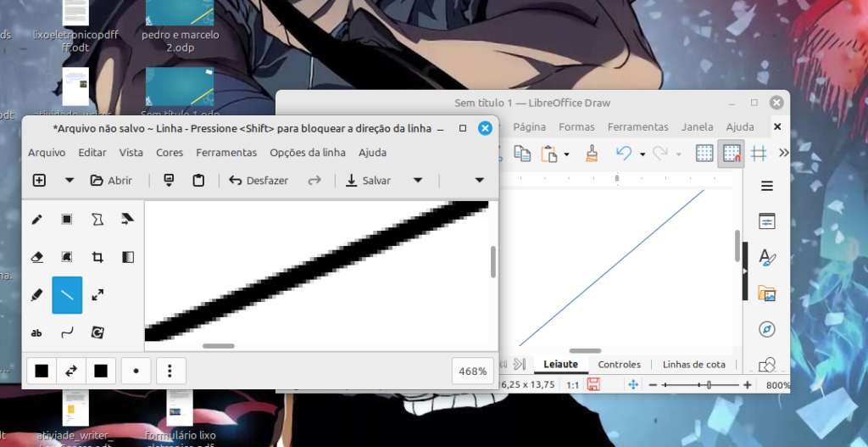Pick the Text tool labeled ab
The width and height of the screenshot is (868, 447).
(x=36, y=332)
